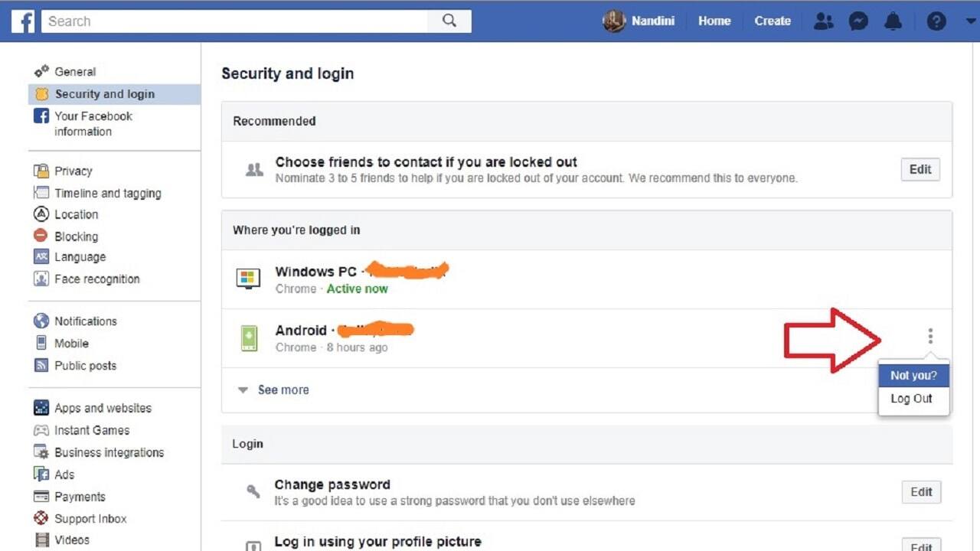Click the Facebook logo icon
Image resolution: width=980 pixels, height=551 pixels.
(x=23, y=21)
